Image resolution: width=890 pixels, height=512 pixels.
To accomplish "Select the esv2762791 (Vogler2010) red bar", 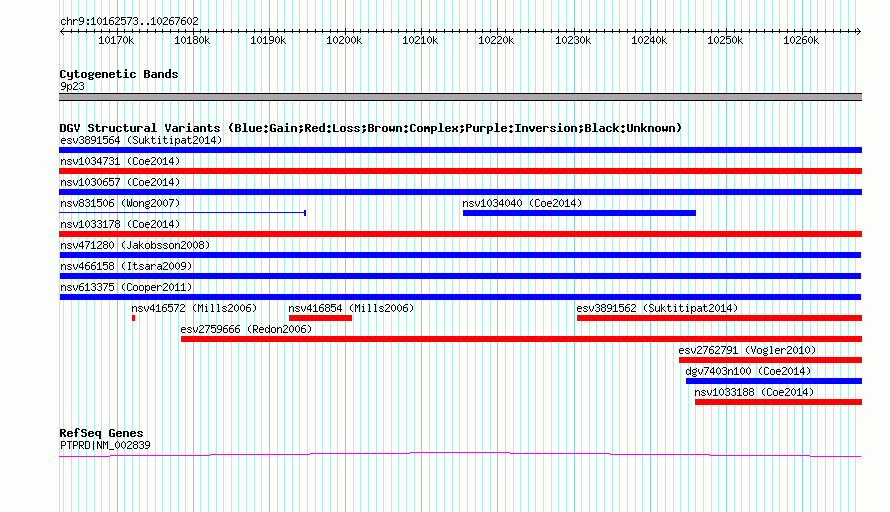I will click(770, 360).
